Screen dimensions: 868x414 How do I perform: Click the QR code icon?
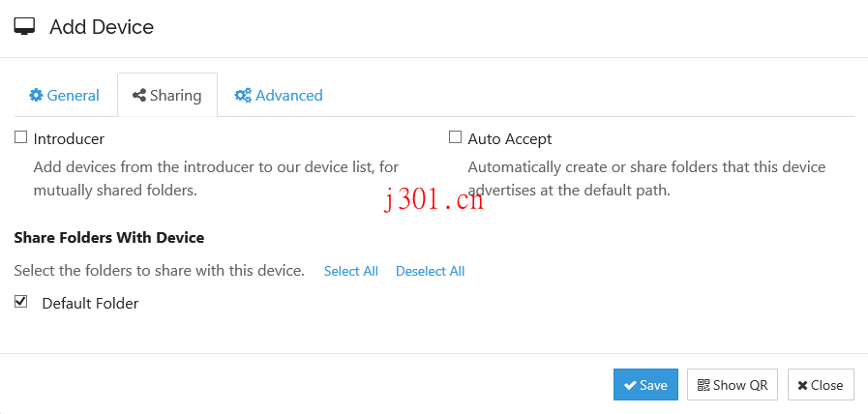[703, 385]
